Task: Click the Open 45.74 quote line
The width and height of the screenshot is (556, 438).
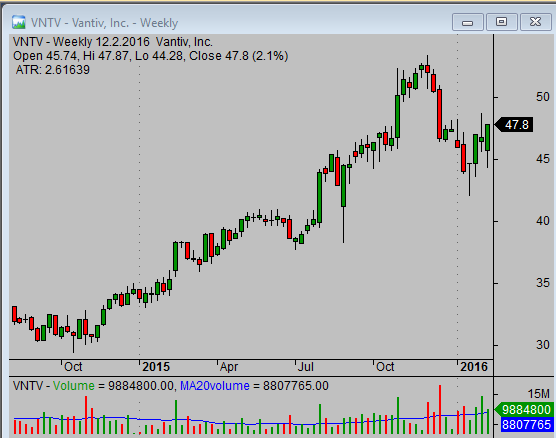Action: pyautogui.click(x=150, y=56)
